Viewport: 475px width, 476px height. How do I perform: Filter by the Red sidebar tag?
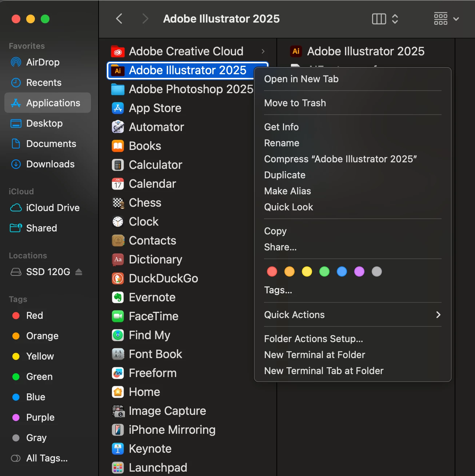48,316
